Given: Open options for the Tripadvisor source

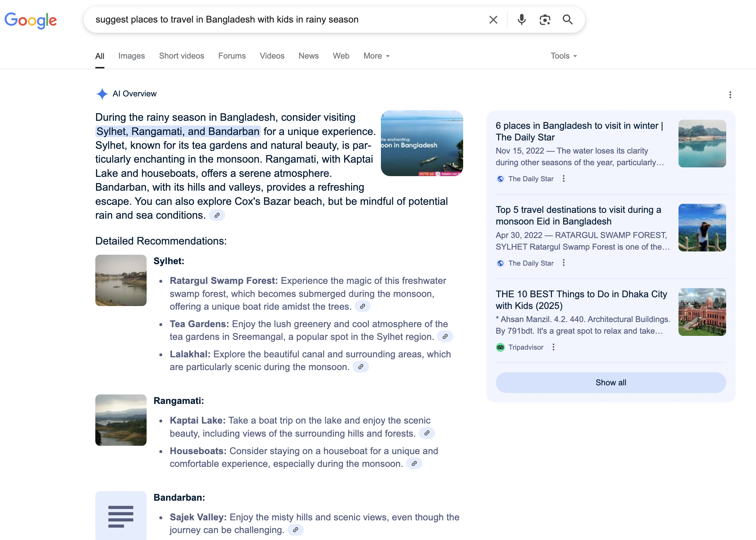Looking at the screenshot, I should click(553, 347).
